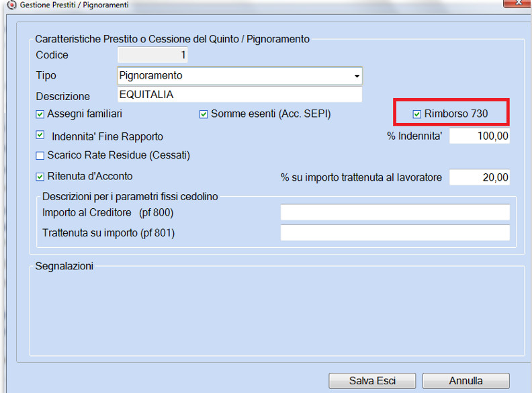Viewport: 532px width, 393px height.
Task: Click the 'Codice' label text
Action: [52, 55]
